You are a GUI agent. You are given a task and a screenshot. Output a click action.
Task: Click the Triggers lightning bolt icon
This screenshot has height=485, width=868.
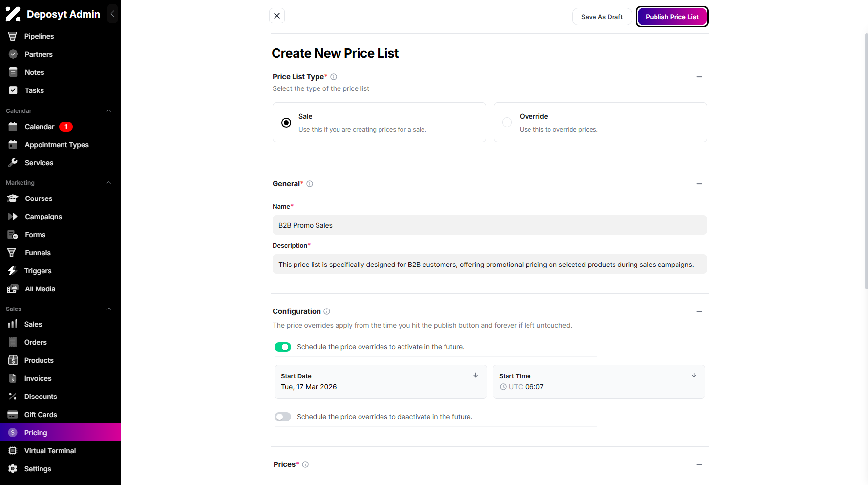[13, 271]
